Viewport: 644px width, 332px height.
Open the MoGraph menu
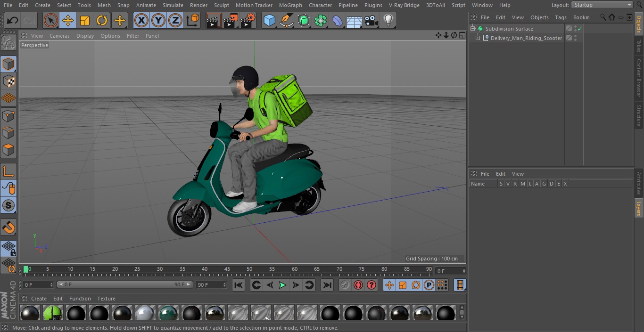click(290, 5)
